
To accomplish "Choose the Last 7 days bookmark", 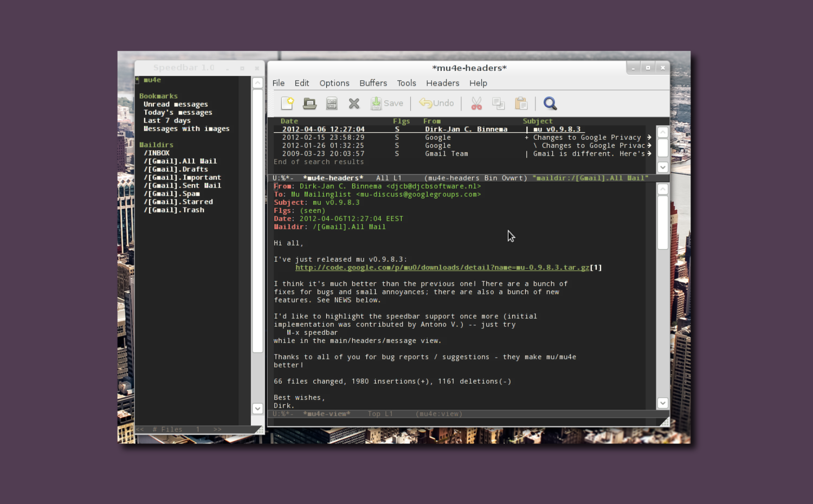I will pos(167,120).
